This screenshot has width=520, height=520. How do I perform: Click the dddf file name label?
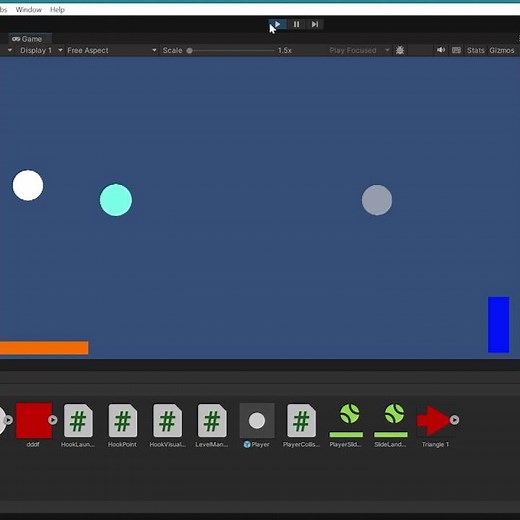coord(33,444)
